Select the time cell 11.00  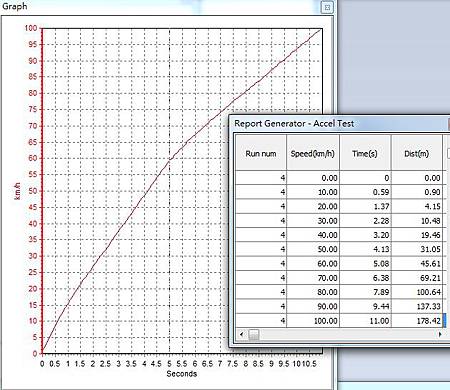tap(365, 321)
